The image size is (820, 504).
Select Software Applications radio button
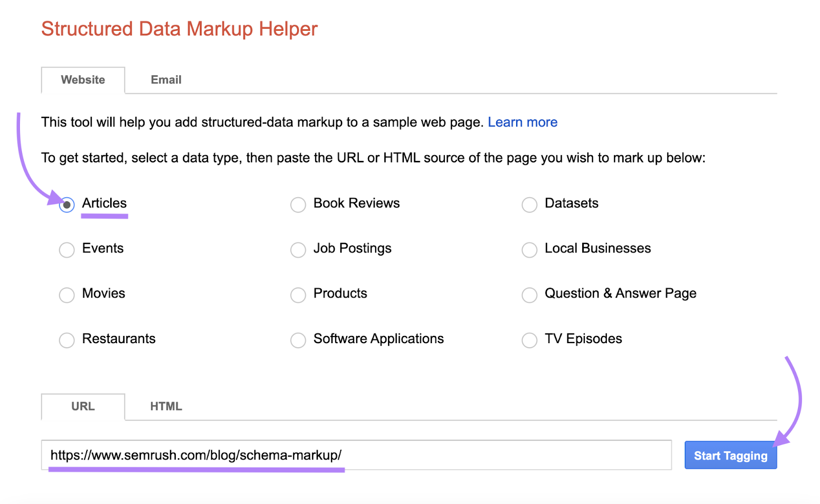coord(298,340)
